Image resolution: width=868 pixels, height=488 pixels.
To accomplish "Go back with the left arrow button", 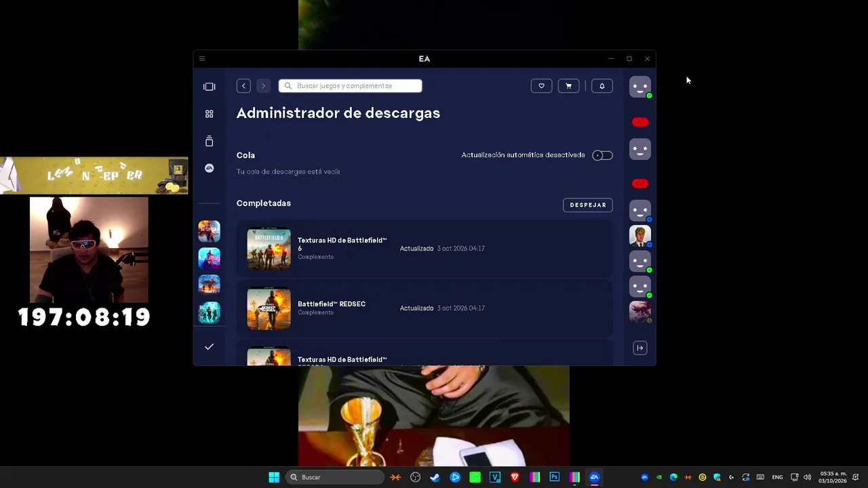I will tap(243, 86).
